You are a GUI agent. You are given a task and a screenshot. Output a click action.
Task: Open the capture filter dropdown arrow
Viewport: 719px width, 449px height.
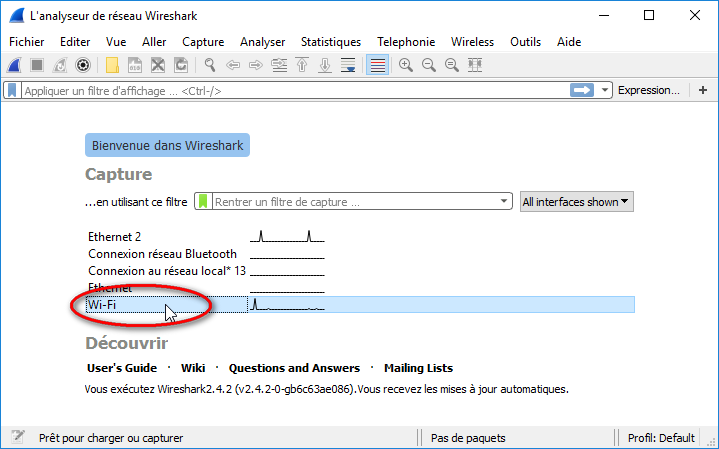[x=503, y=201]
